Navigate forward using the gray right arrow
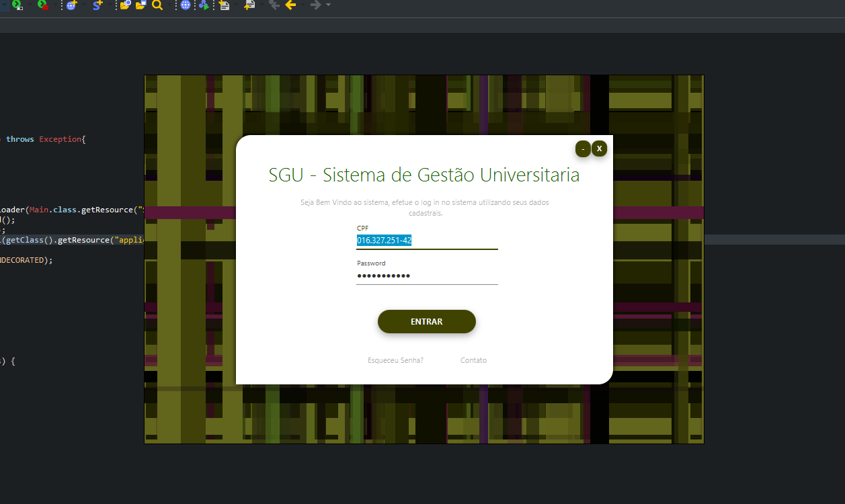The height and width of the screenshot is (504, 845). (x=314, y=5)
